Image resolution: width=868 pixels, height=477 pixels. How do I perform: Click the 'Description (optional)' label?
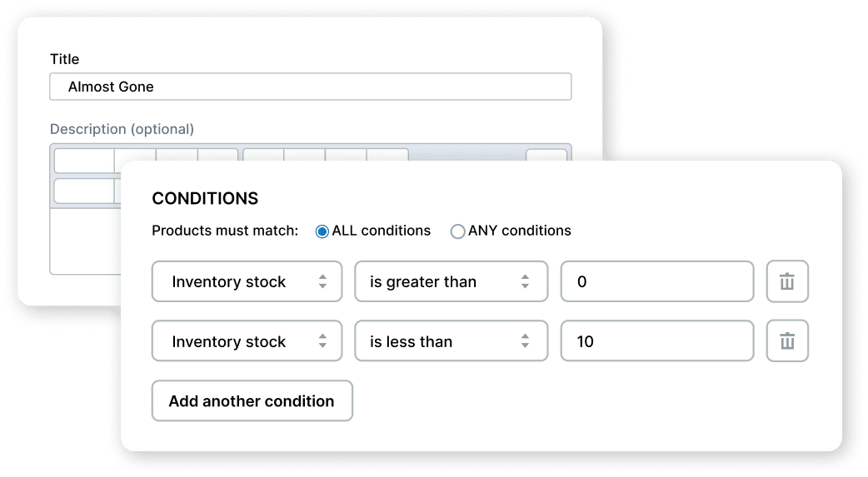122,129
